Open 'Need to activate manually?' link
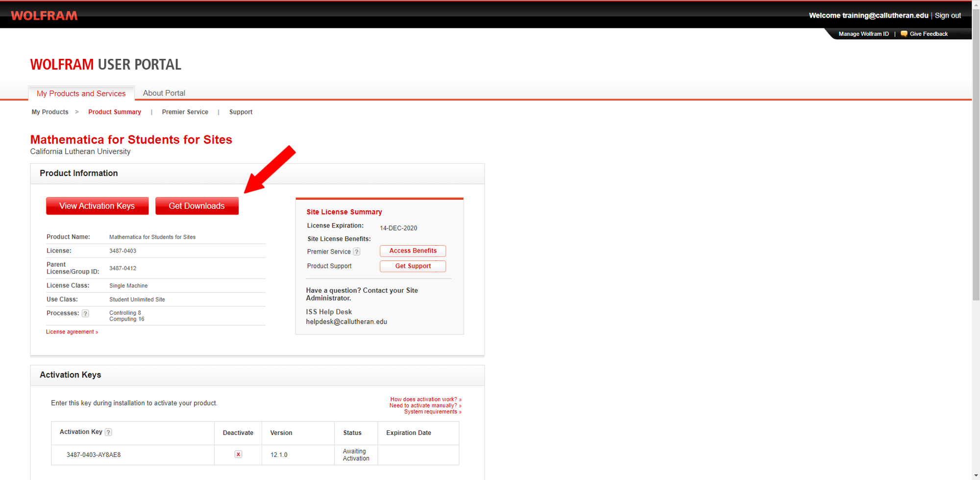980x480 pixels. tap(425, 405)
